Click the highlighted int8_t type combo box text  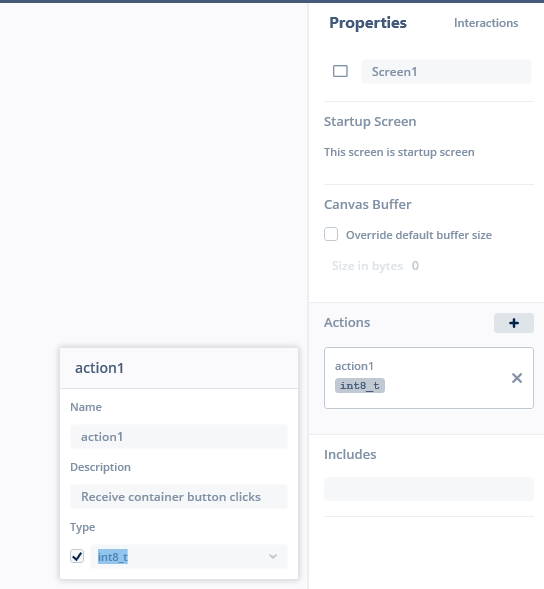(x=113, y=557)
